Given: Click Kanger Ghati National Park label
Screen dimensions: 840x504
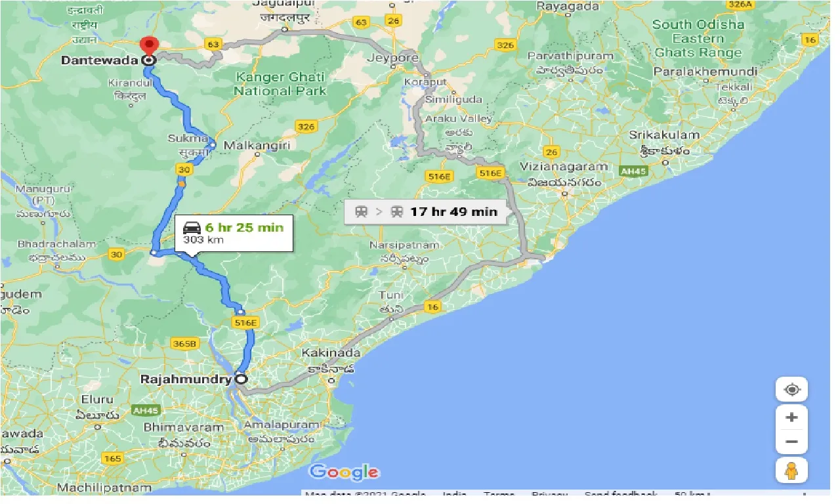Looking at the screenshot, I should 281,84.
